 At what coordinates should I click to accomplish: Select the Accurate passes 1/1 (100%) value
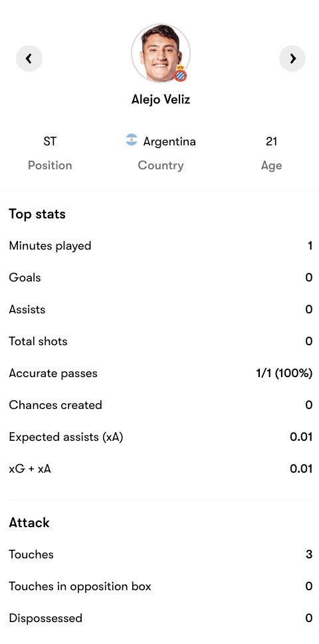[284, 373]
